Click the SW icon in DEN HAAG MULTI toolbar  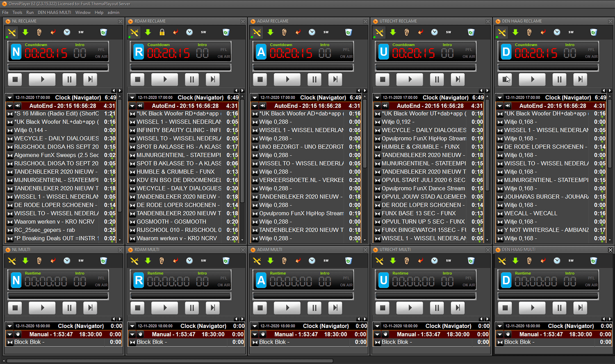pos(571,260)
